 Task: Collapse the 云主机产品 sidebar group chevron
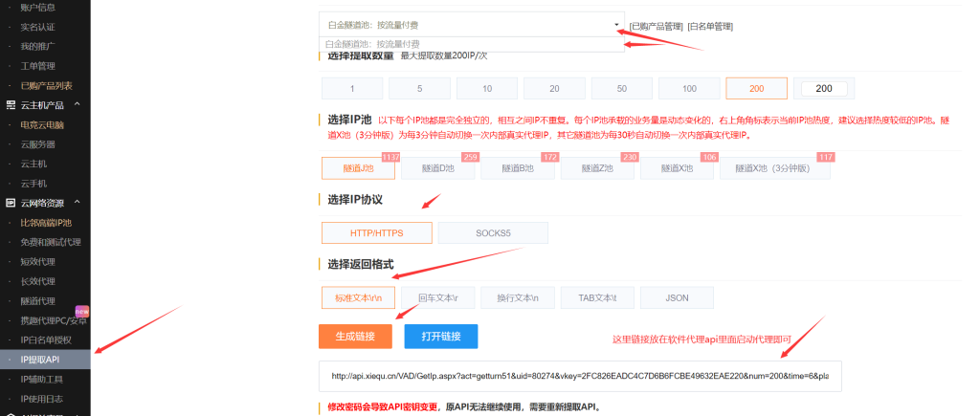pos(78,104)
